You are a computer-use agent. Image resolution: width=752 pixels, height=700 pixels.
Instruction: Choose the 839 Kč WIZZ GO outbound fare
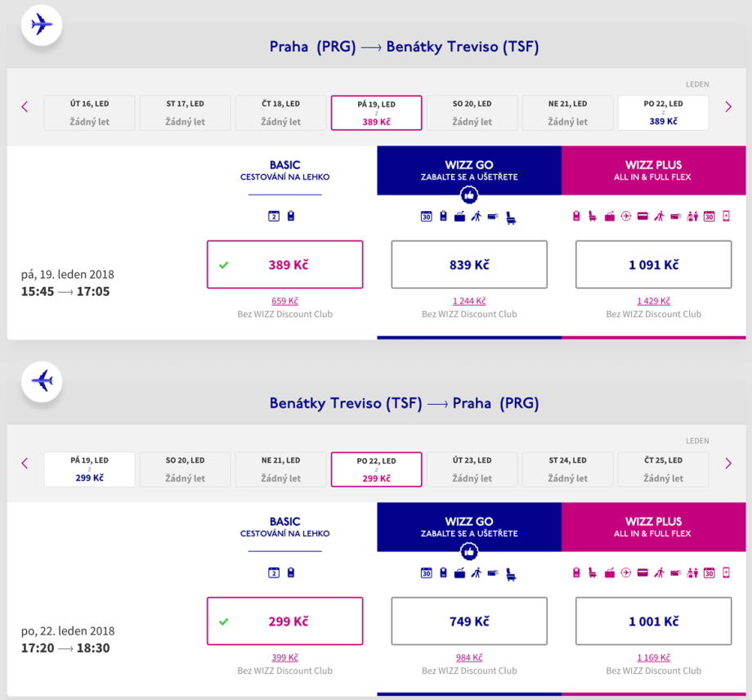tap(469, 265)
